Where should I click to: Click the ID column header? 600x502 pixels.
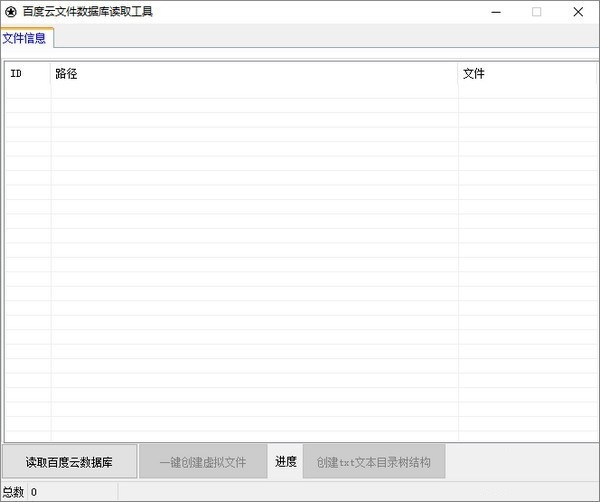(x=28, y=73)
